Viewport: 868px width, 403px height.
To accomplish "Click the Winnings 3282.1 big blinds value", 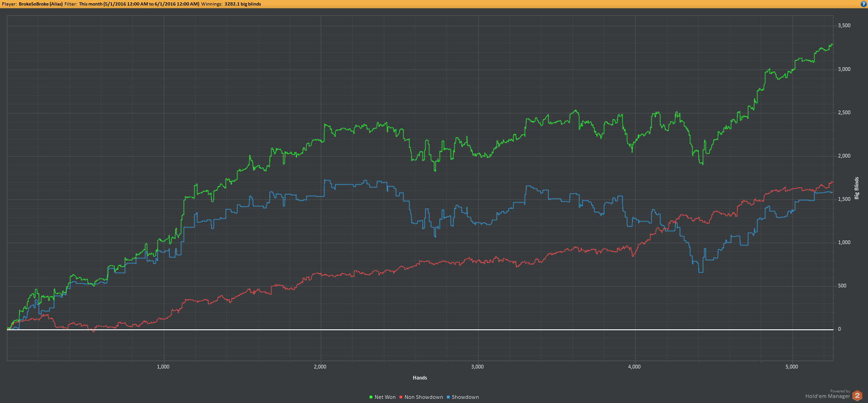I will click(243, 4).
